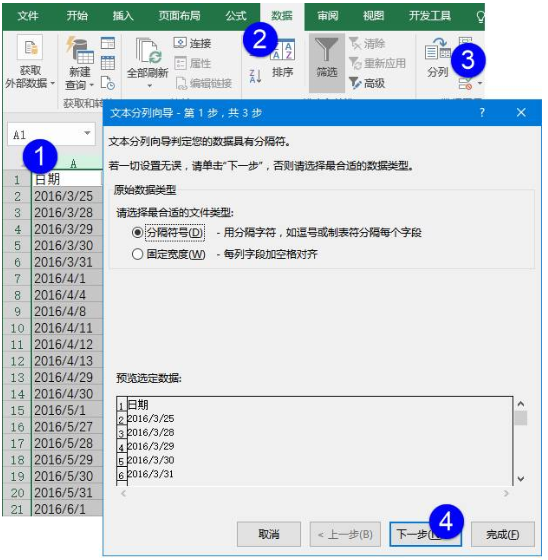The image size is (548, 560).
Task: Click the Finish 完成 button
Action: point(502,534)
